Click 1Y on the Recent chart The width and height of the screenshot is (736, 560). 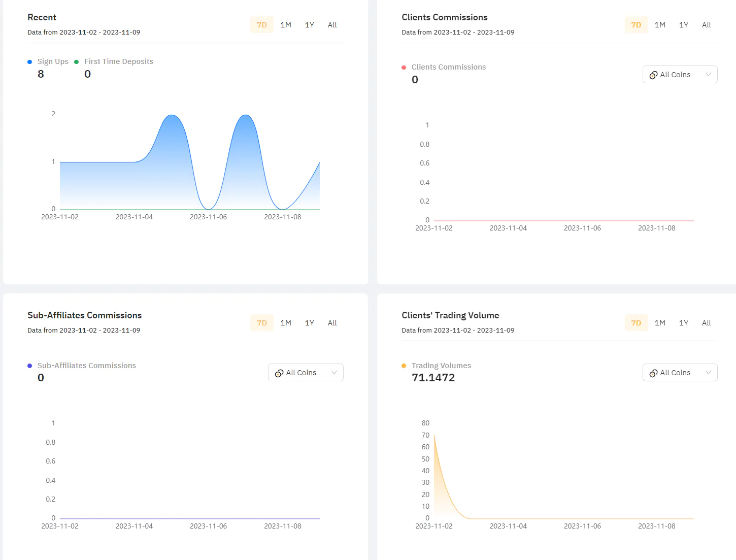(x=310, y=24)
